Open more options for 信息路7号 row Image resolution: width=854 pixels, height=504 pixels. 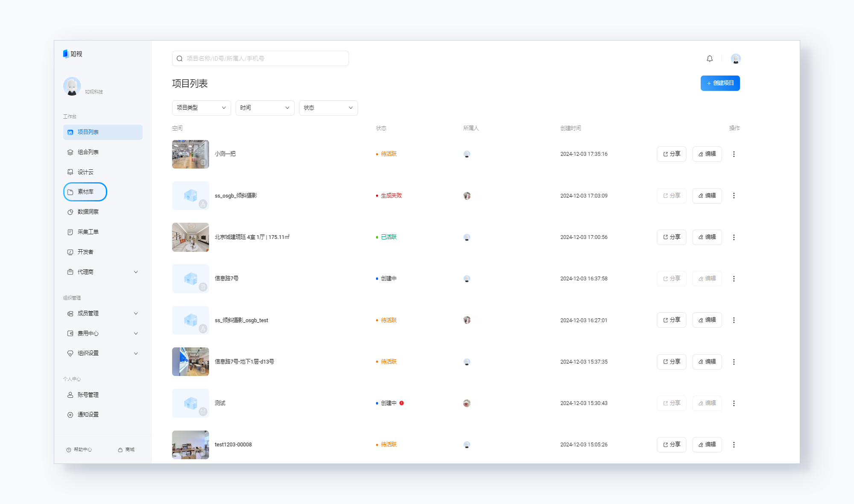[734, 279]
